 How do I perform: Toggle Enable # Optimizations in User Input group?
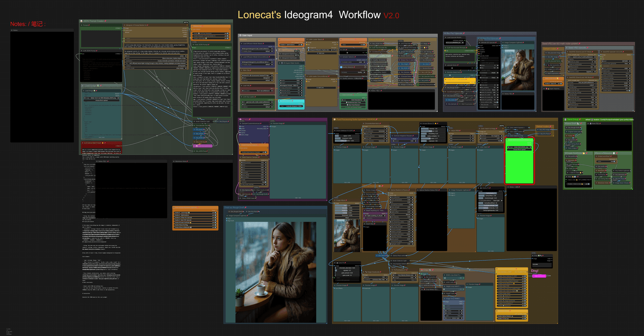point(291,45)
